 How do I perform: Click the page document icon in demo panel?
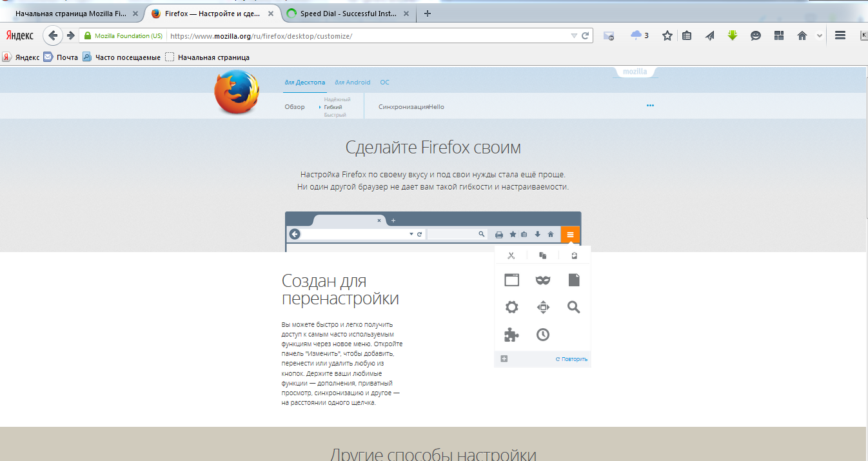tap(574, 280)
